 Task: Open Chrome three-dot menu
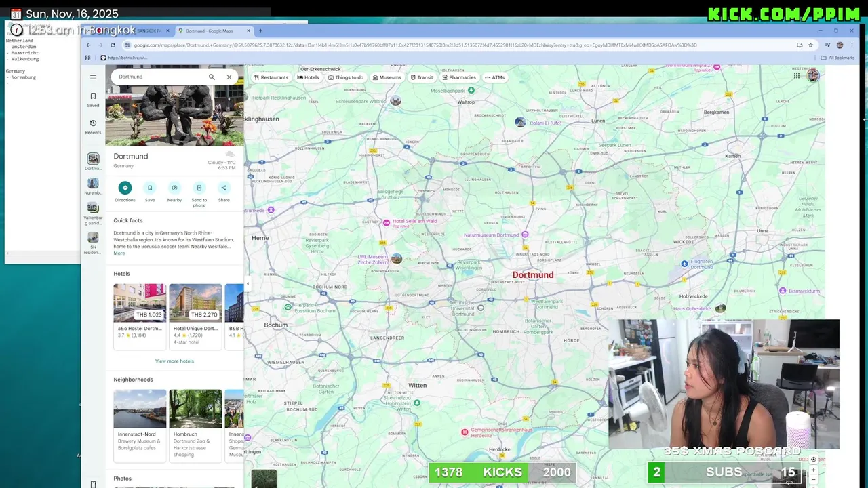(x=852, y=45)
